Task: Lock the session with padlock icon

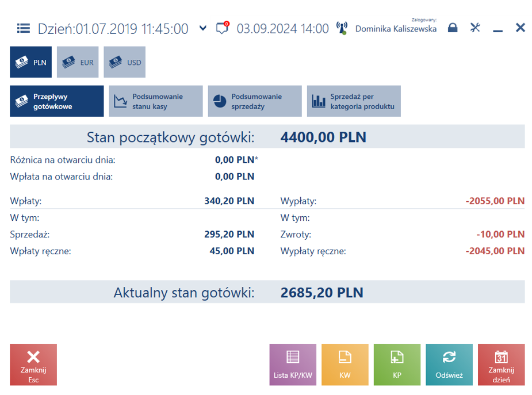Action: tap(453, 28)
